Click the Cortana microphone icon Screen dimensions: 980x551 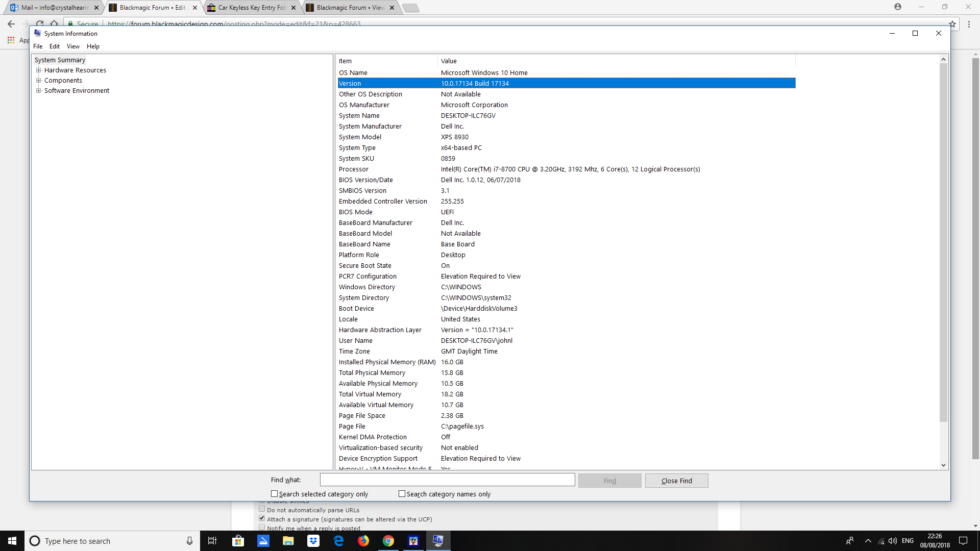(x=189, y=541)
